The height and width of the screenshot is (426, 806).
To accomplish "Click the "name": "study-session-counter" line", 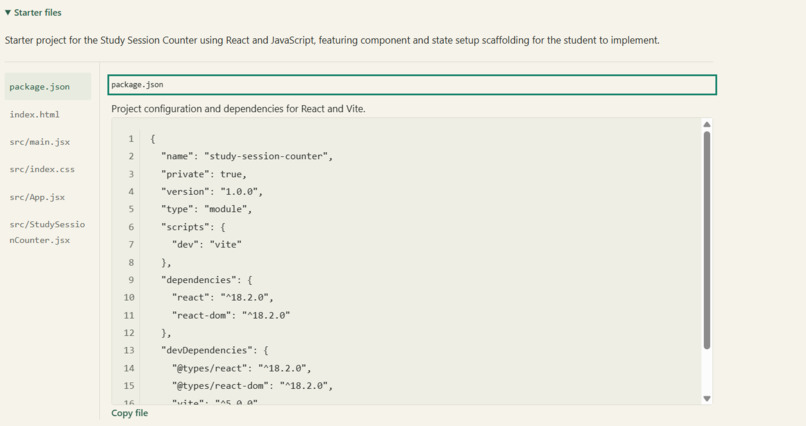I will [x=247, y=156].
